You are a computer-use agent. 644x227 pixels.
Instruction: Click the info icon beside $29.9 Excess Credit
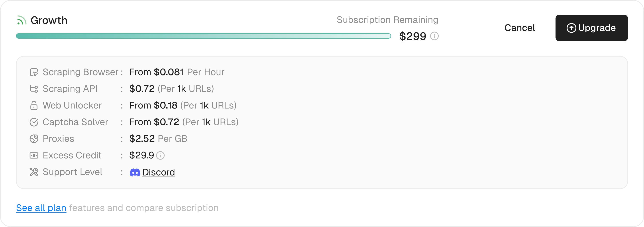point(161,156)
